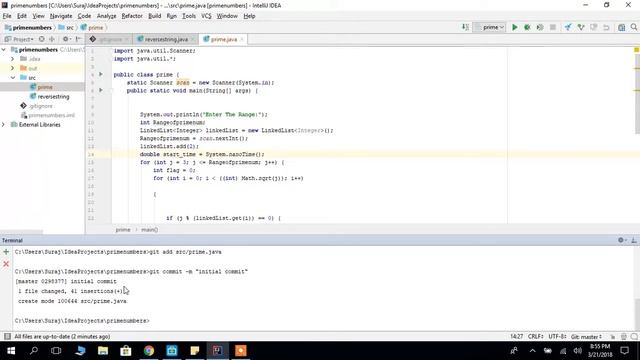Screen dimensions: 640x360
Task: Close the prime.java tab
Action: click(242, 39)
